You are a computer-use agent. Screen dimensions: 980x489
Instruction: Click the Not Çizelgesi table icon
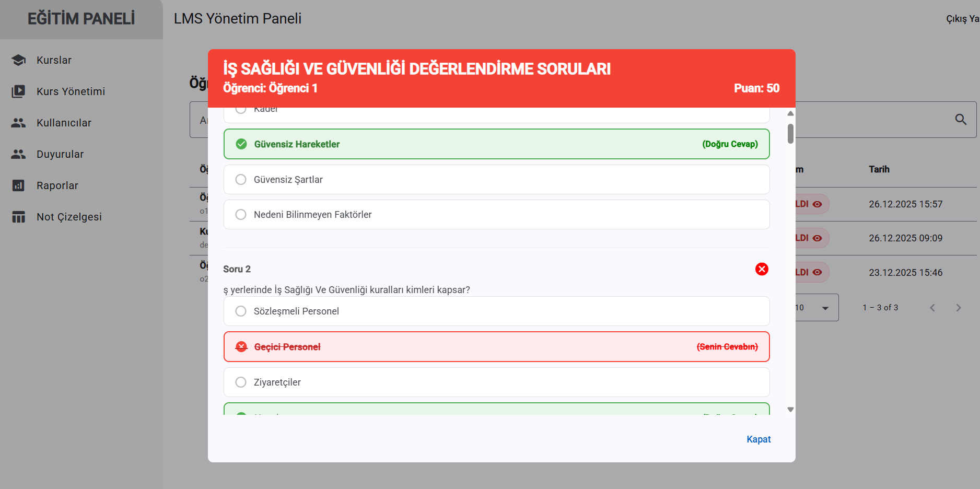click(19, 217)
